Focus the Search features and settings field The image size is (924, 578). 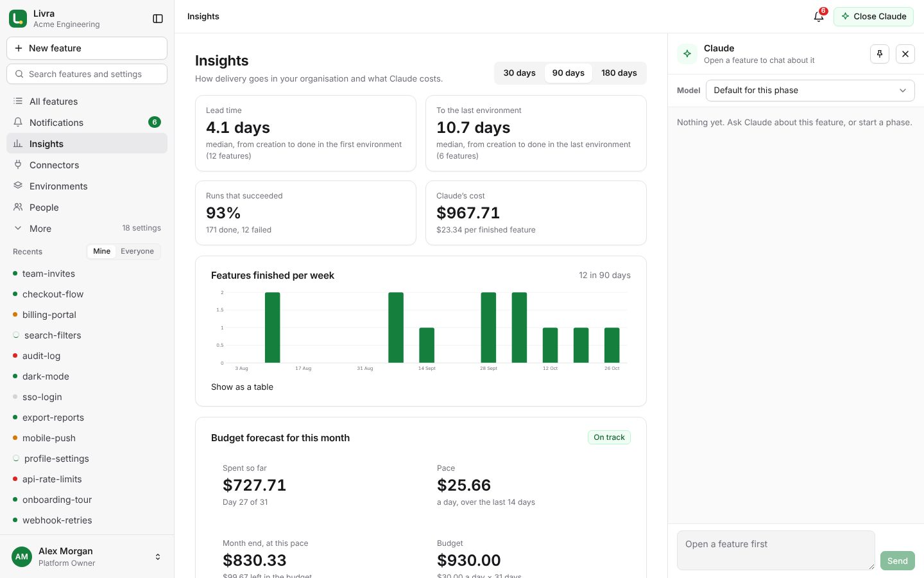point(87,74)
